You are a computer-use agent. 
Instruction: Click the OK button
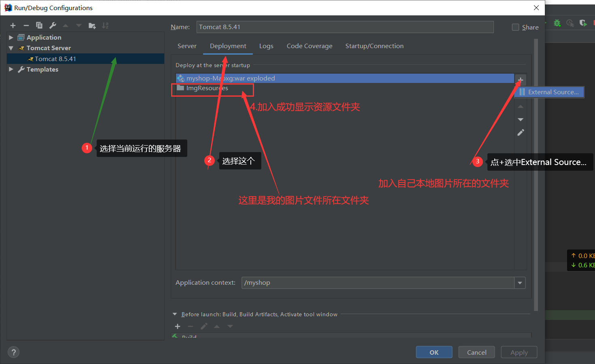click(434, 352)
